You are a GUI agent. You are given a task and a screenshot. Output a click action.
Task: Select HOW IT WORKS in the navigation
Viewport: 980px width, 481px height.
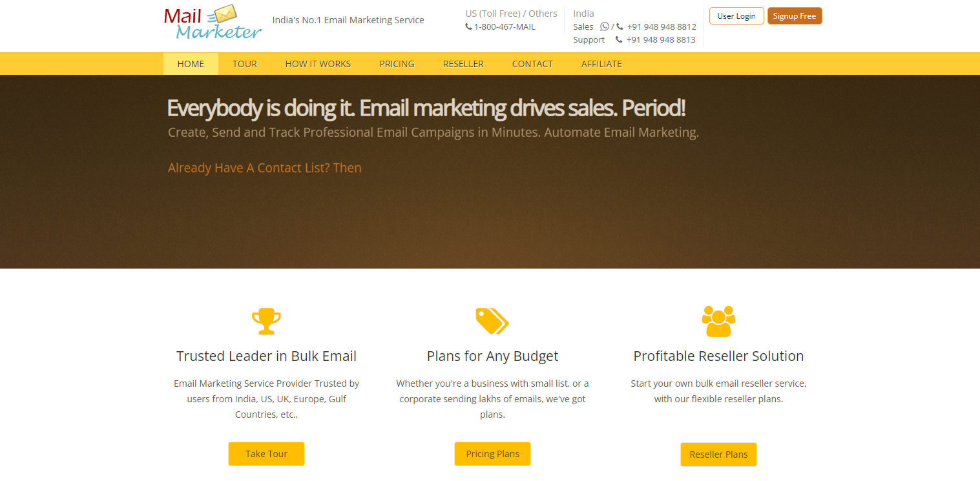coord(318,63)
